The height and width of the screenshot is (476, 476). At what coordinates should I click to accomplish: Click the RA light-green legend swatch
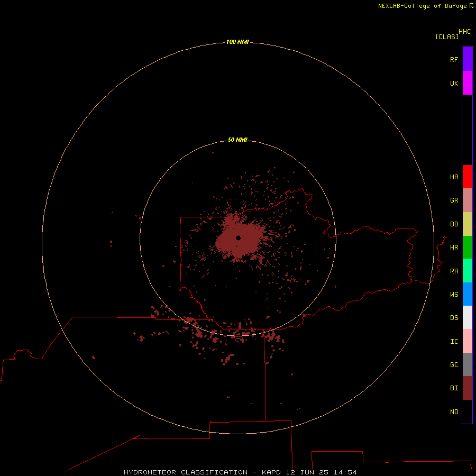[x=467, y=271]
